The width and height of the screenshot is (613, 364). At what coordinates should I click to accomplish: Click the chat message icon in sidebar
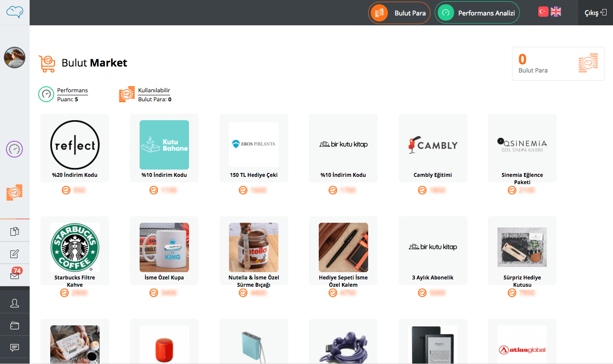click(x=15, y=347)
